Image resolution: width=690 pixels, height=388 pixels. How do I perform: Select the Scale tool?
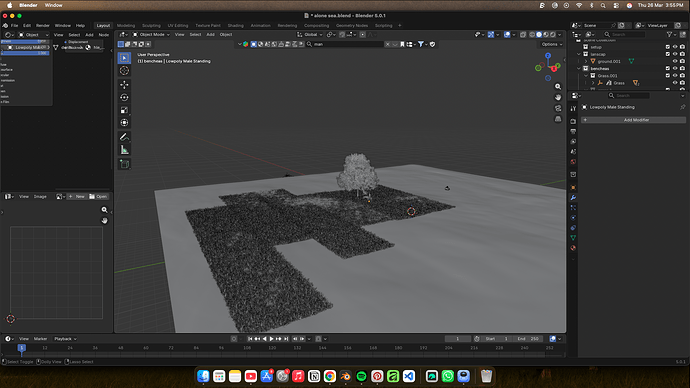pyautogui.click(x=125, y=110)
